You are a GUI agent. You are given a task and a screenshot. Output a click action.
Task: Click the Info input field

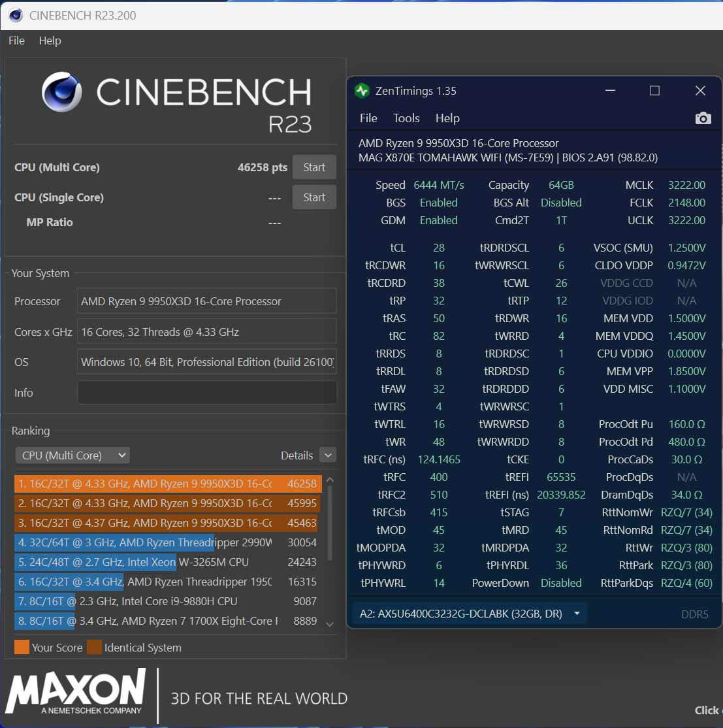point(206,392)
